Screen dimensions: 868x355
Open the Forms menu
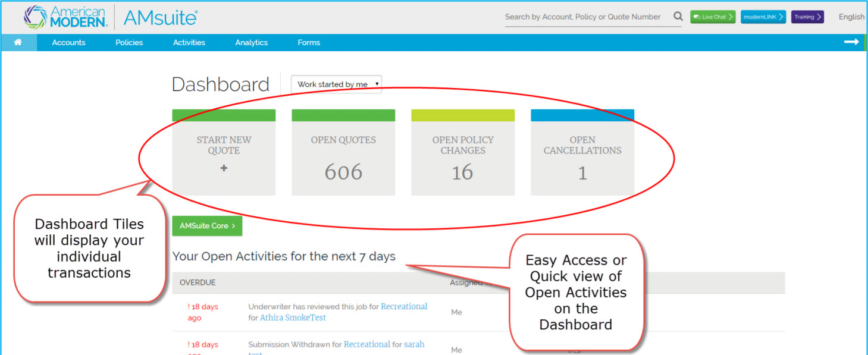coord(309,42)
